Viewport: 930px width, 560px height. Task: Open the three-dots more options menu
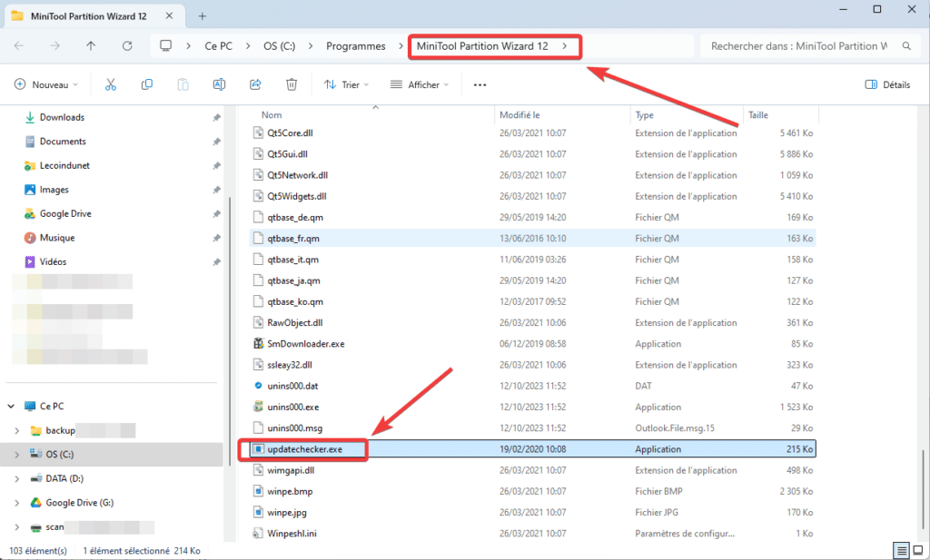(x=480, y=84)
